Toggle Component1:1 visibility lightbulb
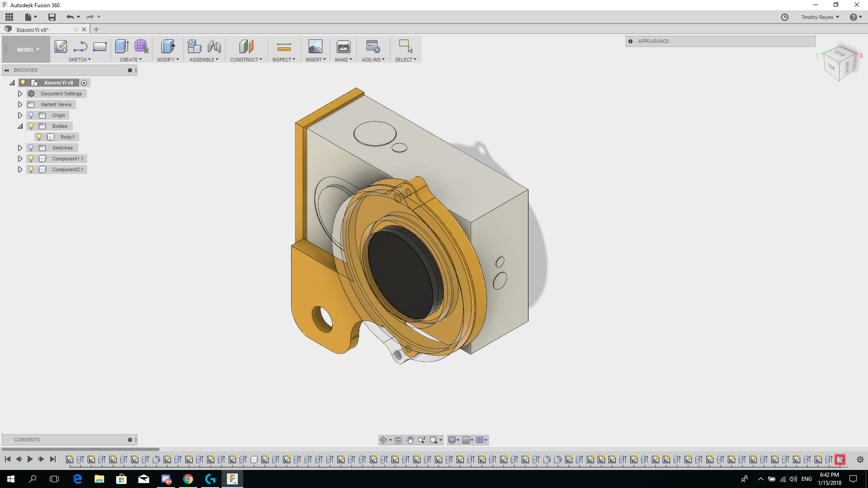This screenshot has height=488, width=868. (x=30, y=159)
